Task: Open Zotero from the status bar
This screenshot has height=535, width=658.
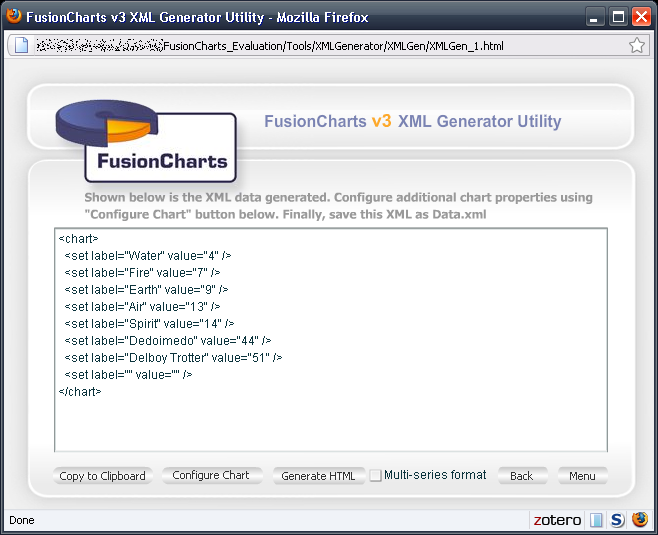Action: [x=556, y=520]
